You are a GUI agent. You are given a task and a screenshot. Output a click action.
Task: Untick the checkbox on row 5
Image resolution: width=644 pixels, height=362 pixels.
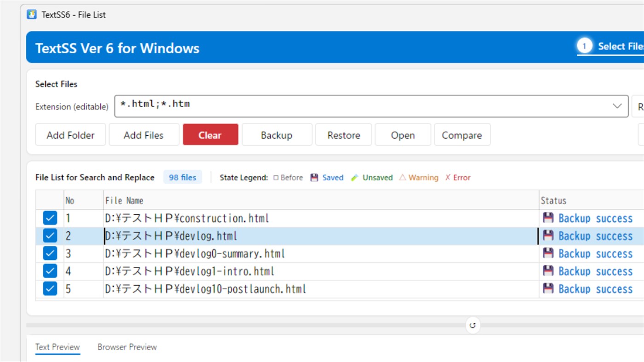point(50,288)
